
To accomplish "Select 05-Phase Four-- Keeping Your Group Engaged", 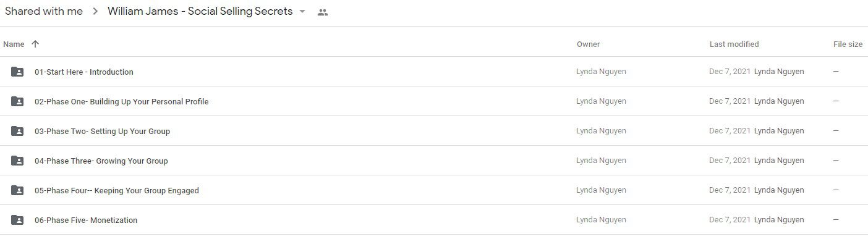I will click(x=434, y=190).
